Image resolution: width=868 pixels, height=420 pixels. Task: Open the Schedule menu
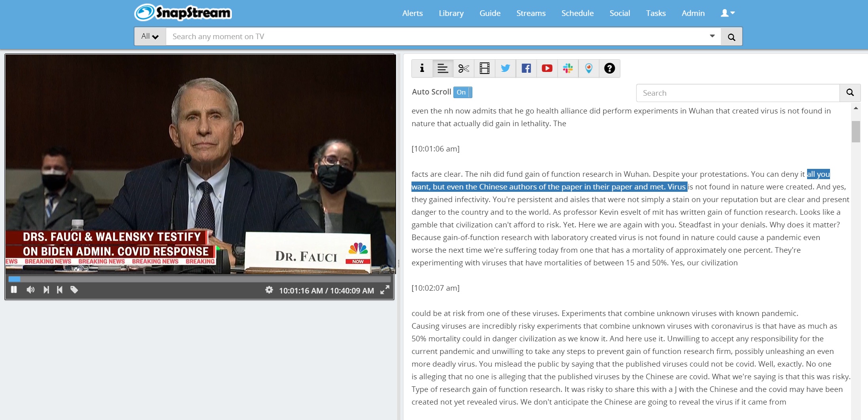coord(578,13)
